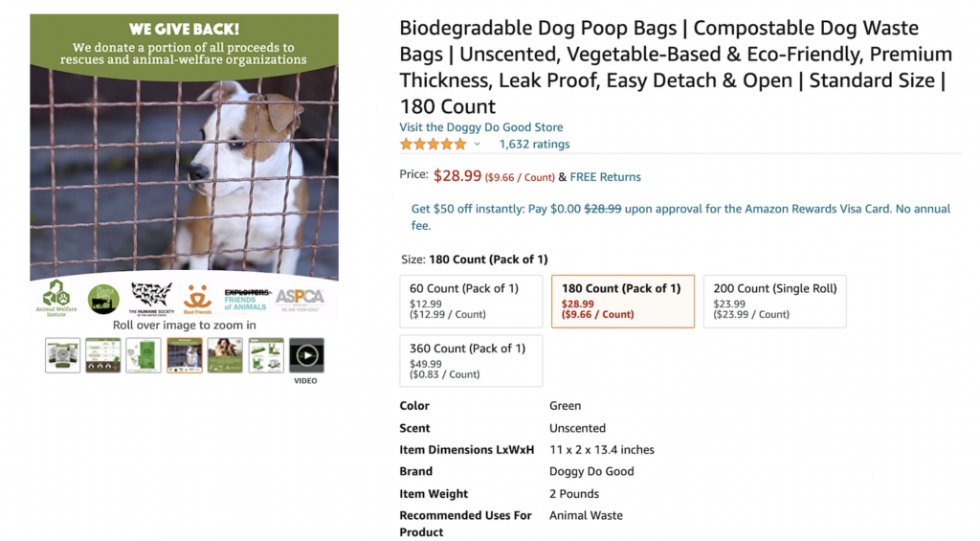Select the first product image thumbnail
This screenshot has height=541, width=980.
[62, 355]
